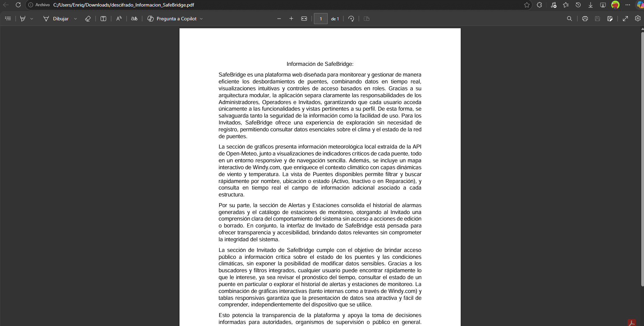Enter full screen mode

pos(625,19)
